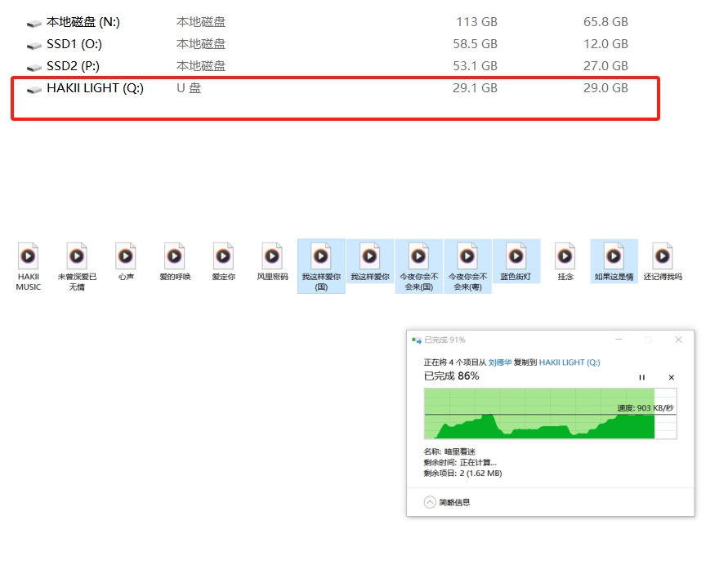Click the 蓝色街灯 audio file icon
Screen dimensions: 728x578
click(x=516, y=256)
